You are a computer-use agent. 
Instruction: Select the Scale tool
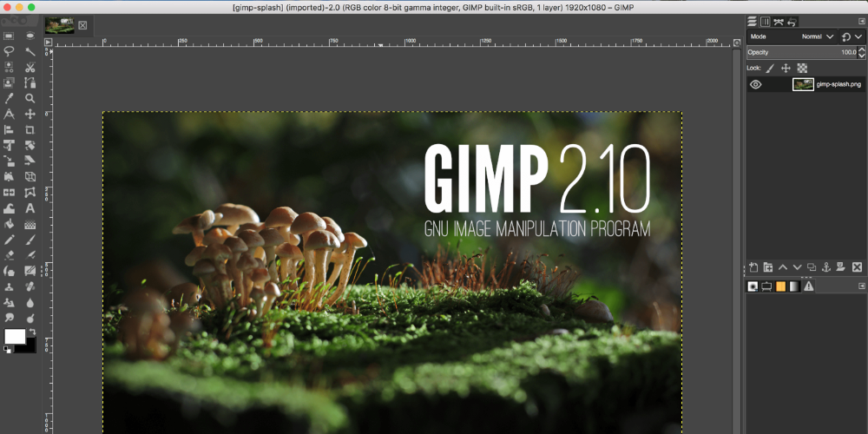(9, 161)
